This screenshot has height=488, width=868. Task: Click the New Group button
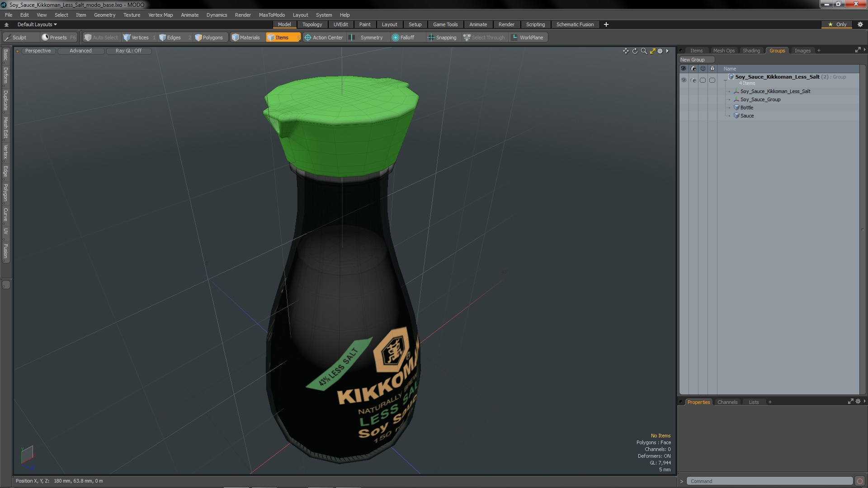click(x=696, y=60)
